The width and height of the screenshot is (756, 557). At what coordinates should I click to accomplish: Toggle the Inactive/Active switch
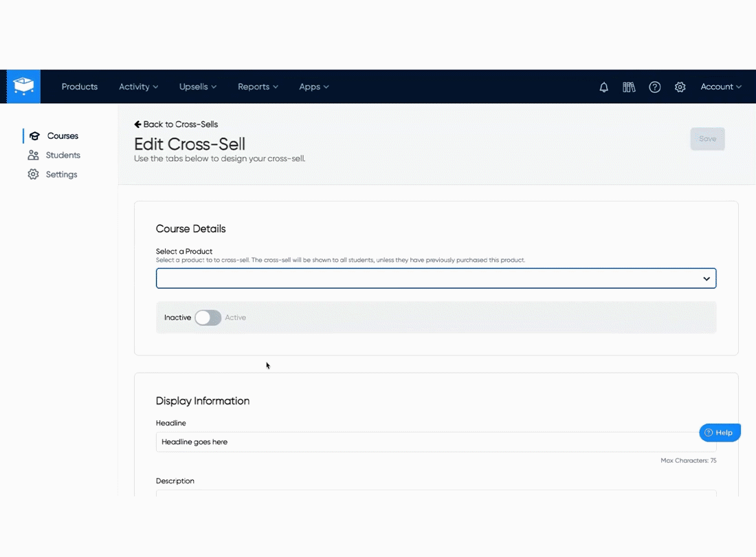pyautogui.click(x=208, y=317)
